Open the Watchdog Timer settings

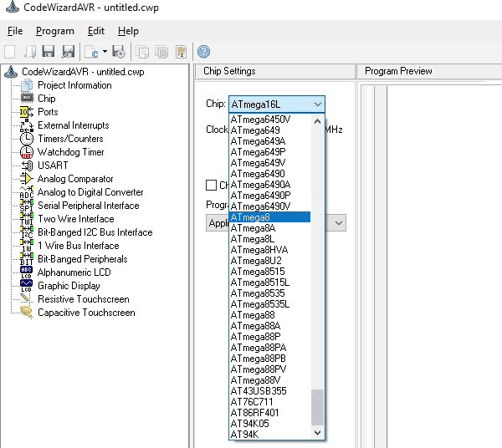click(x=70, y=152)
